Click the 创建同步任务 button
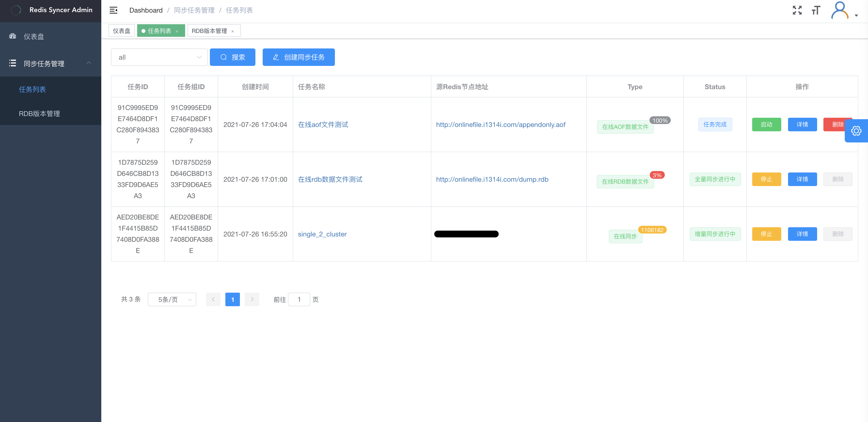Image resolution: width=868 pixels, height=422 pixels. tap(298, 57)
